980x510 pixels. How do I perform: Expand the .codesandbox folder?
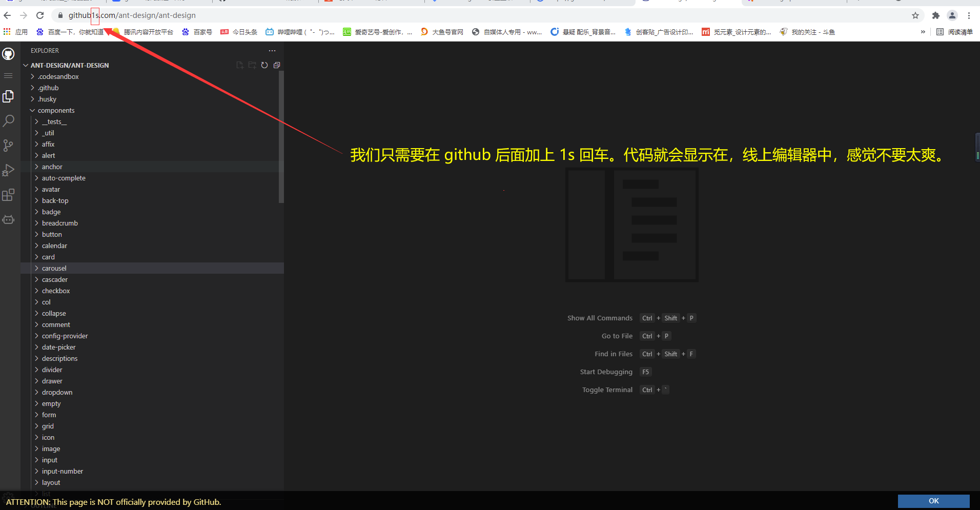tap(152, 76)
